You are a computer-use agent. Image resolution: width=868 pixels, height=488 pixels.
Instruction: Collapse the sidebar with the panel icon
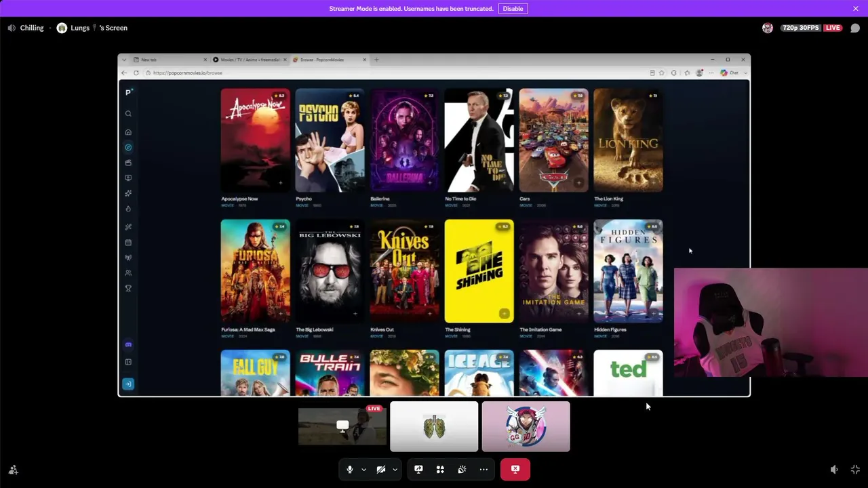click(128, 362)
